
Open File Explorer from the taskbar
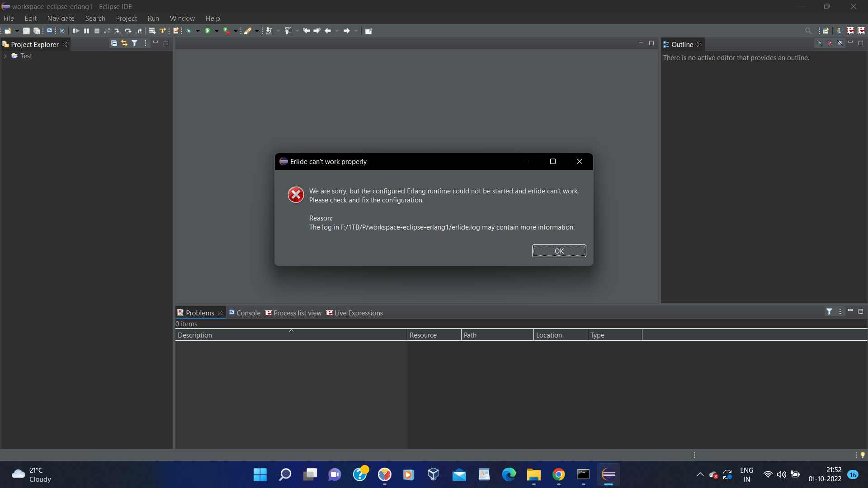point(533,474)
